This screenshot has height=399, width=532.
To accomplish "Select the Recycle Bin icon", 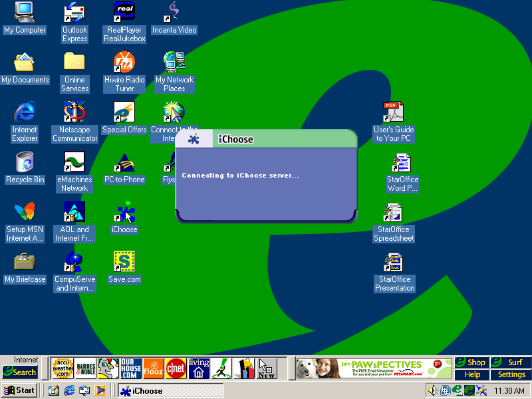I will pyautogui.click(x=25, y=163).
